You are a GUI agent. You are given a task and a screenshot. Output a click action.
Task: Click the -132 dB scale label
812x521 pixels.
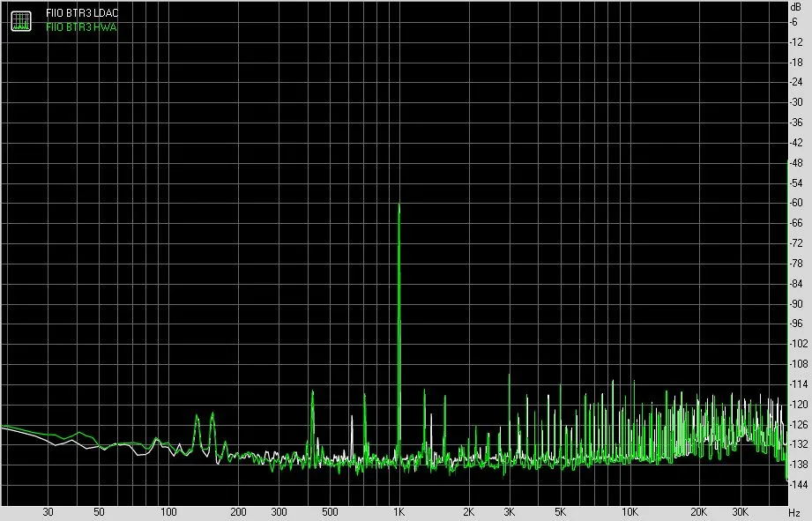(798, 444)
